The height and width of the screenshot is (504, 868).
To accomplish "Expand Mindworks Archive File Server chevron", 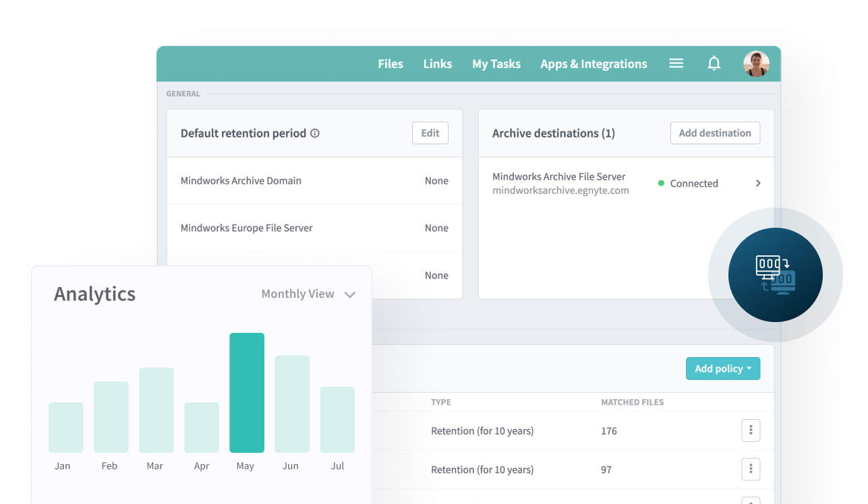I will (758, 183).
